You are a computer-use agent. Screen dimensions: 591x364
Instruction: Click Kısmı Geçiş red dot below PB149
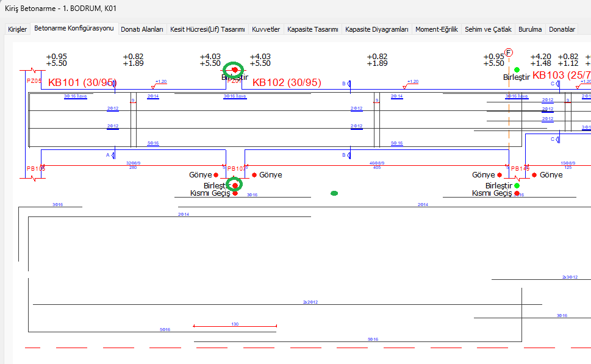click(517, 193)
